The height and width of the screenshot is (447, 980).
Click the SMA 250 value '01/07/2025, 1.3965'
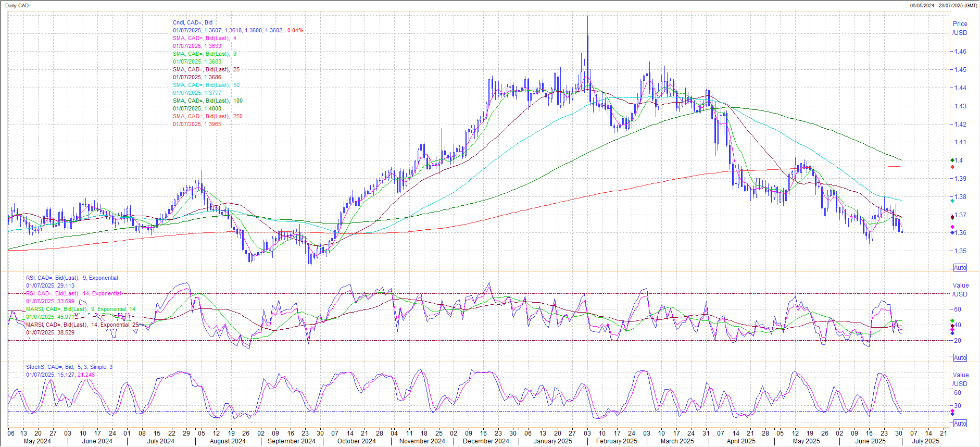coord(197,124)
